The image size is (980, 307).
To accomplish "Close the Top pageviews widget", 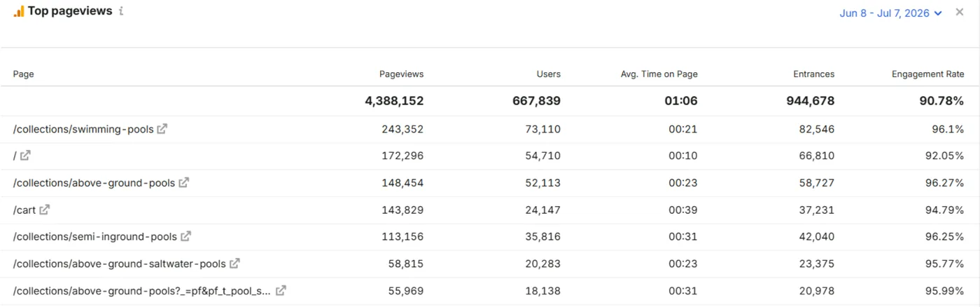I will pyautogui.click(x=960, y=12).
